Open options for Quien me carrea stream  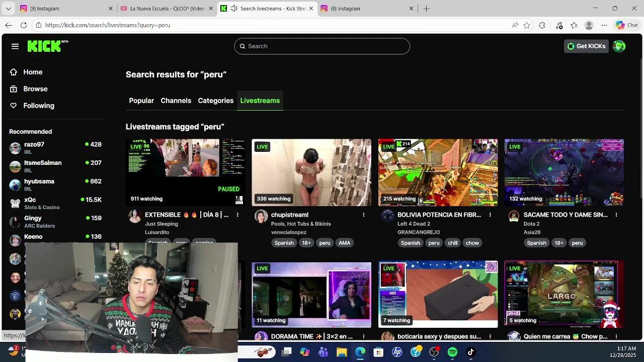pos(616,336)
